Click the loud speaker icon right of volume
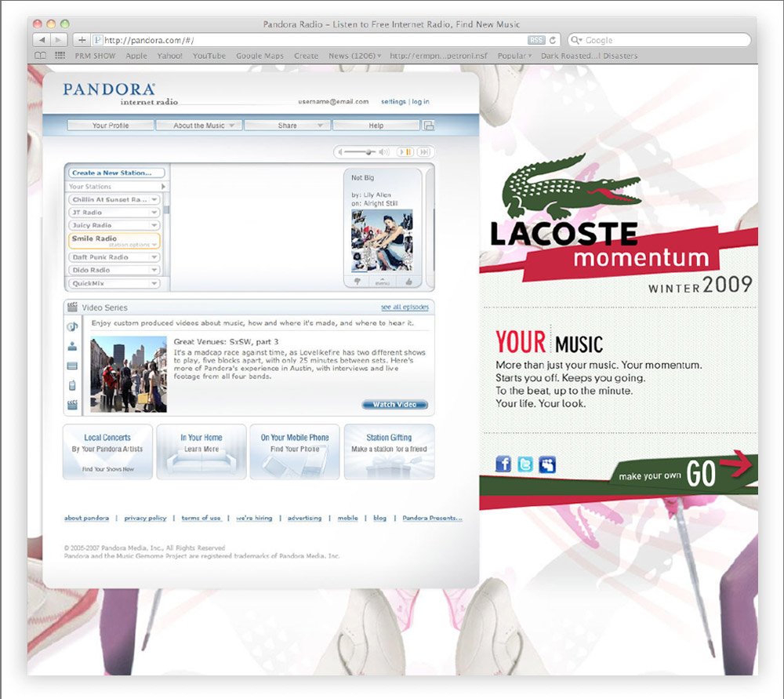 383,152
